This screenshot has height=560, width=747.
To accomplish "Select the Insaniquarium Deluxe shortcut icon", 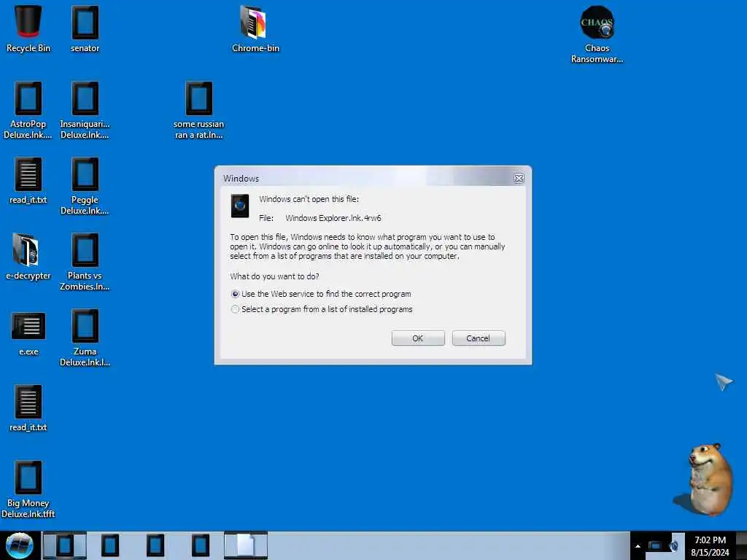I will (x=85, y=111).
